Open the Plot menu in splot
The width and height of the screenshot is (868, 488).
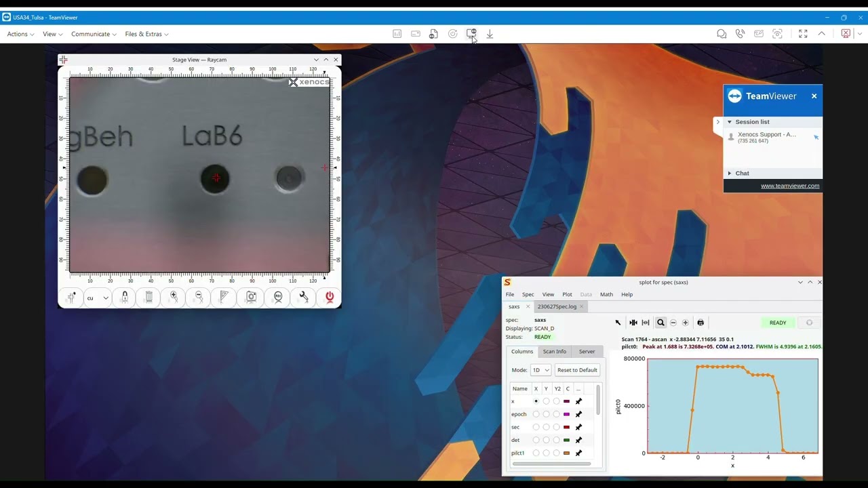(x=567, y=294)
